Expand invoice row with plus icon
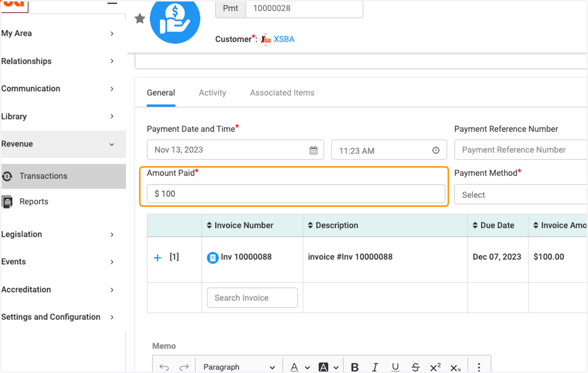The image size is (588, 373). click(158, 258)
